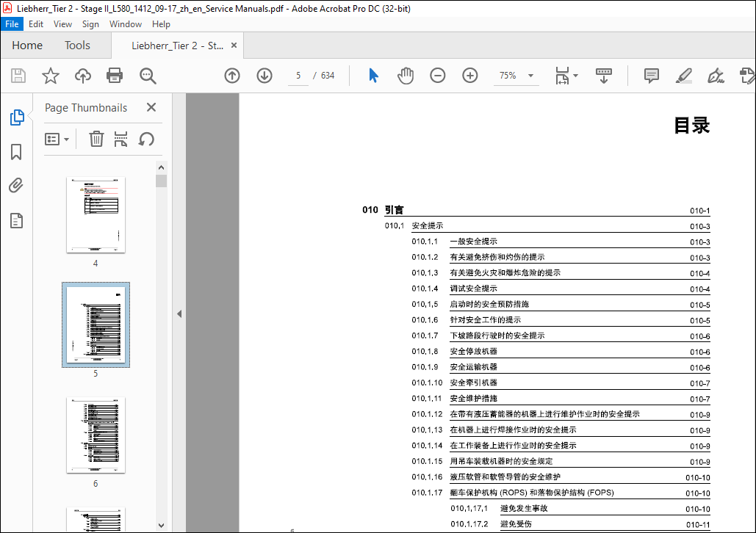Zoom in with plus button

click(469, 76)
